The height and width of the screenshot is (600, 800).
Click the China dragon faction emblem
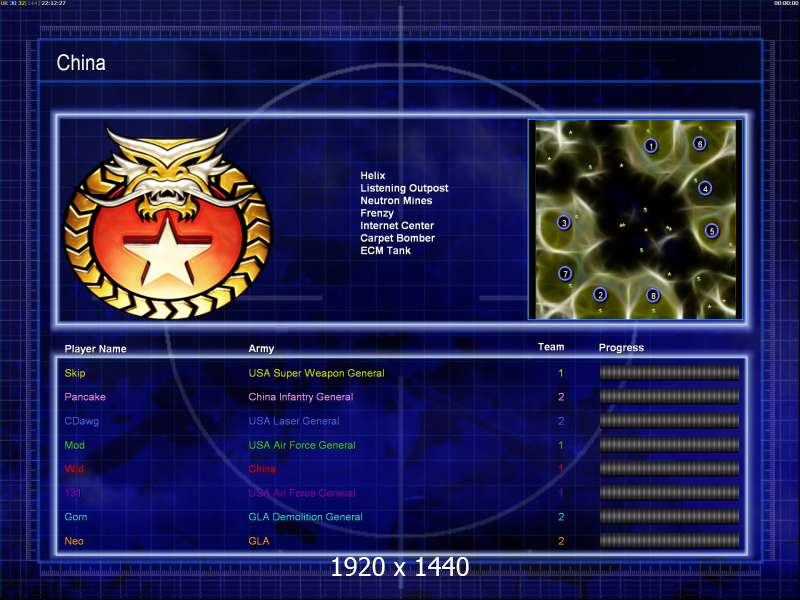point(168,223)
